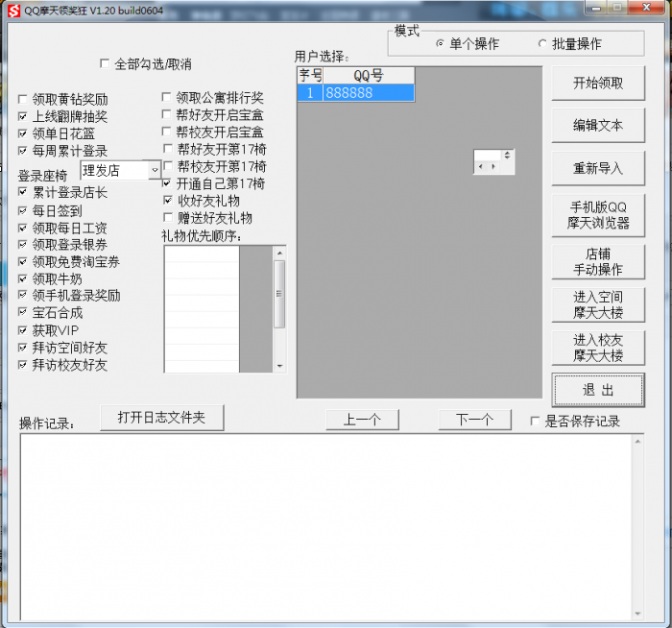The image size is (672, 628).
Task: Click gift priority list scroll-down arrow
Action: tap(279, 366)
